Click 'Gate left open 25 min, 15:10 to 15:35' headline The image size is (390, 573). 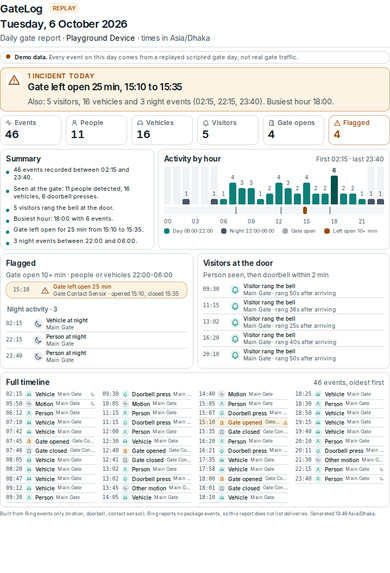(105, 87)
